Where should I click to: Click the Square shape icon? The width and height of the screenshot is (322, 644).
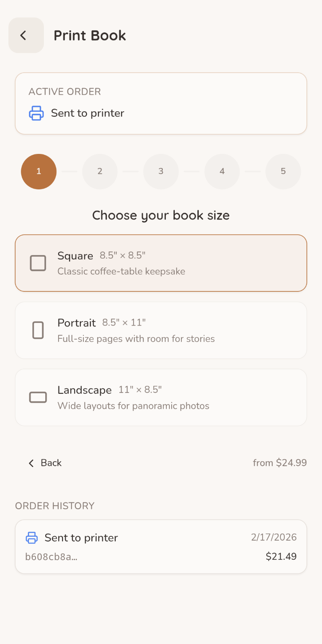pos(38,263)
